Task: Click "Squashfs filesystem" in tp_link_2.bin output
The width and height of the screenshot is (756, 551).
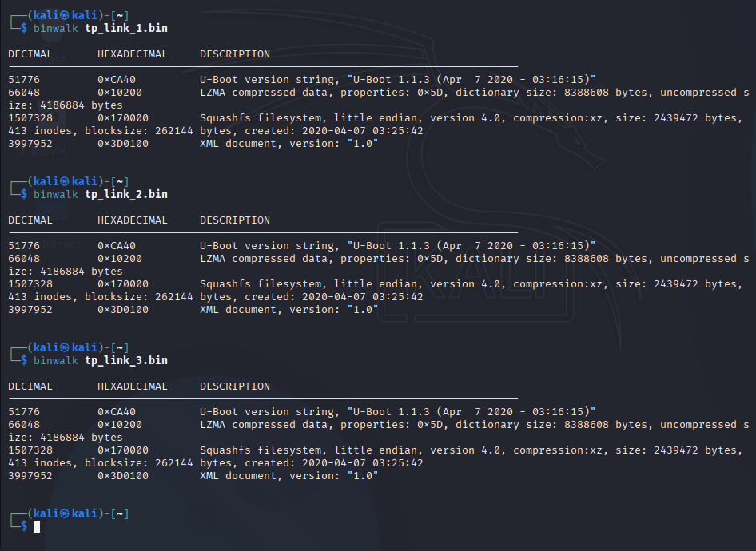Action: click(261, 284)
